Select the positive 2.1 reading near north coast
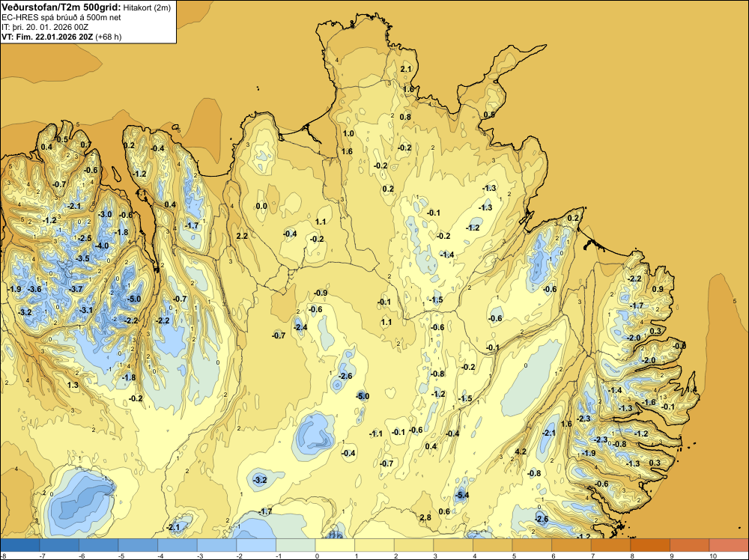Viewport: 749px width, 560px height. [406, 69]
